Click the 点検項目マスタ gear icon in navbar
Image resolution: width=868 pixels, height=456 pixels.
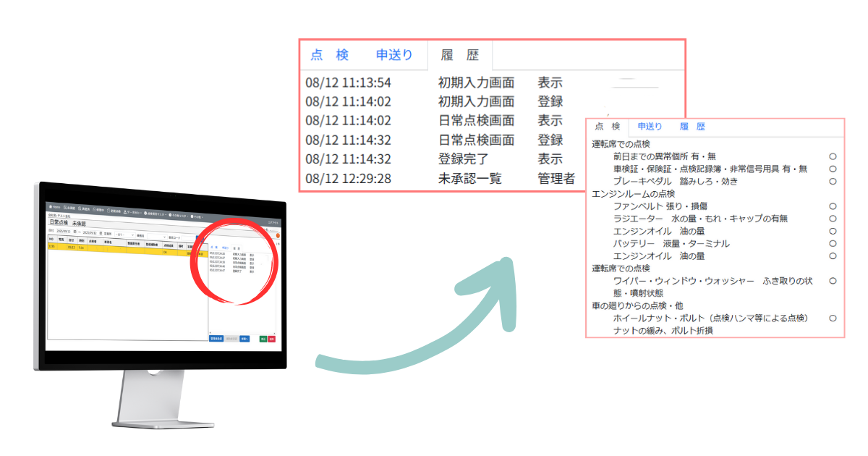point(145,213)
